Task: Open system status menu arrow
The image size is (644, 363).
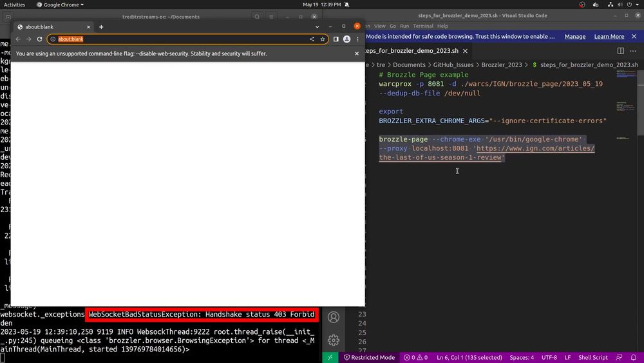Action: pos(638,5)
